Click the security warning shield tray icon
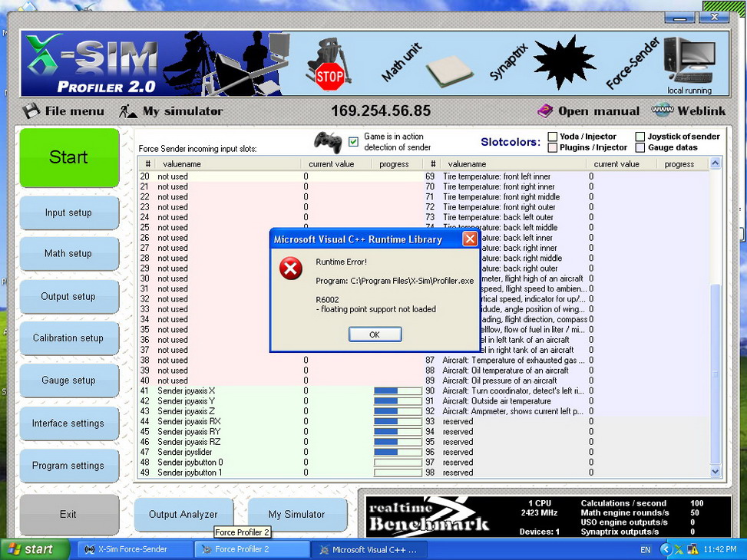 click(692, 549)
